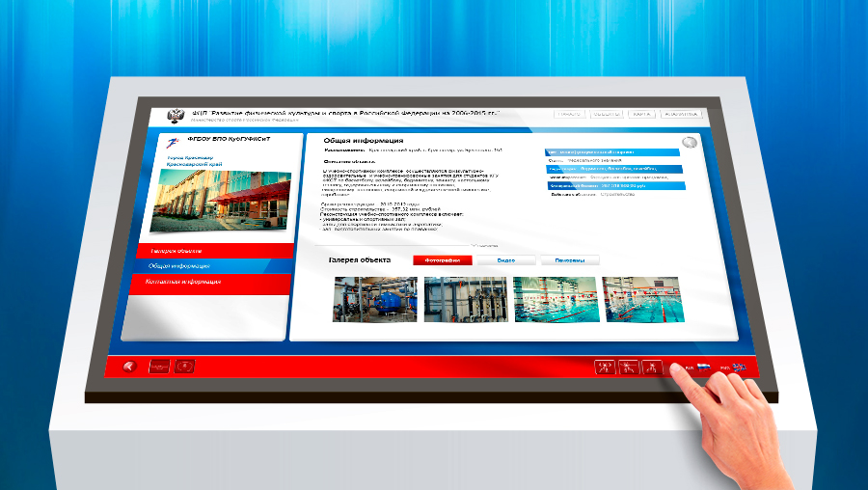Switch gallery to Фотографии tab

[x=443, y=260]
